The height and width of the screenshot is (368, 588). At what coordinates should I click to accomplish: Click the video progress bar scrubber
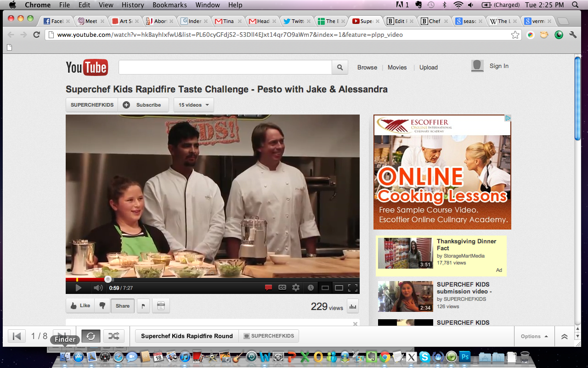point(108,279)
